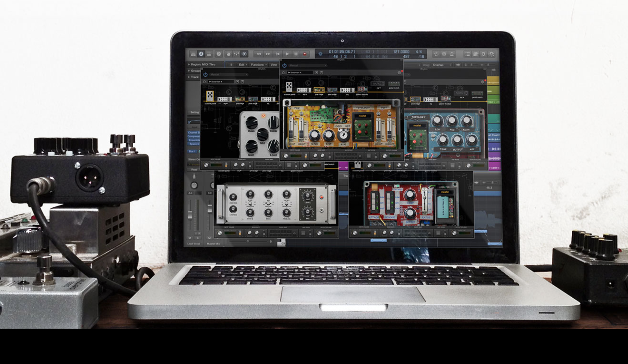Click the Go to Beginning transport icon
The image size is (628, 364).
click(277, 54)
